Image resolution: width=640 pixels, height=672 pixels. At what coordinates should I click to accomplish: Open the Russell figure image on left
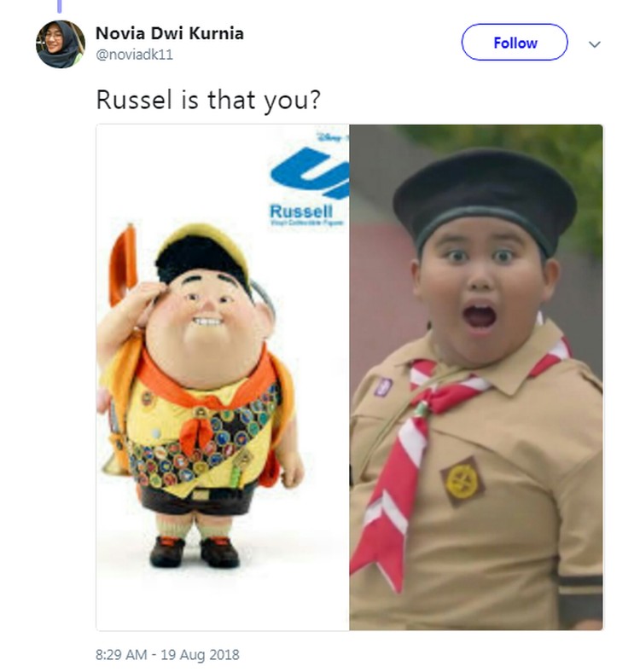(x=223, y=377)
